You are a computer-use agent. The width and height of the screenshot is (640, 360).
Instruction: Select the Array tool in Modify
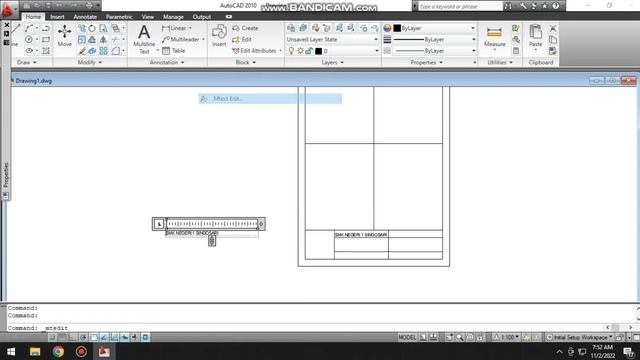[x=103, y=51]
